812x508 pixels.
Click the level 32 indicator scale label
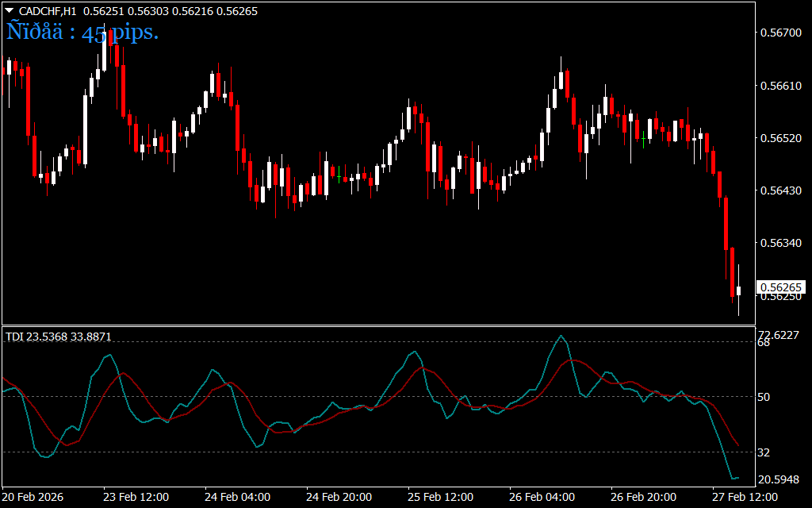tap(766, 452)
